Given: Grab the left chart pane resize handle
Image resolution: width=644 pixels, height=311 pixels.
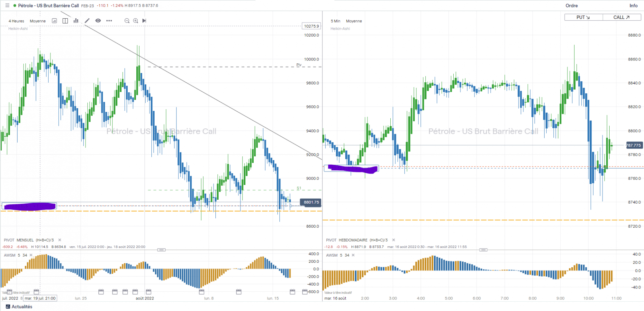Looking at the screenshot, I should 161,250.
